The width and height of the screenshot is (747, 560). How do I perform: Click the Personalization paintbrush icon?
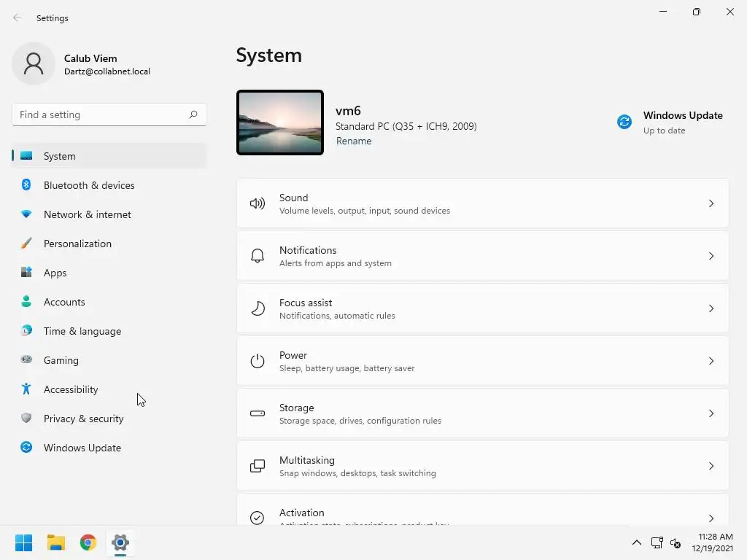click(x=26, y=244)
